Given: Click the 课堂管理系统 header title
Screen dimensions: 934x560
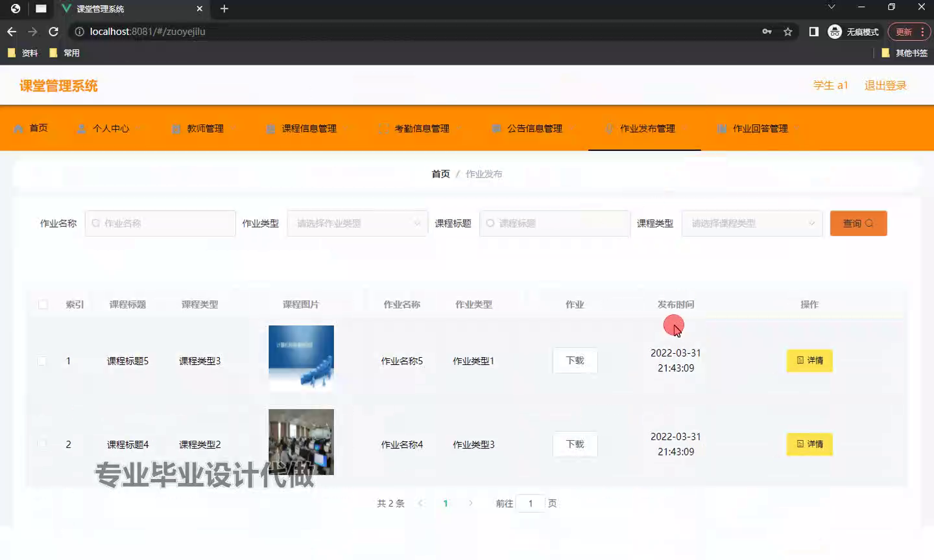Looking at the screenshot, I should coord(58,86).
